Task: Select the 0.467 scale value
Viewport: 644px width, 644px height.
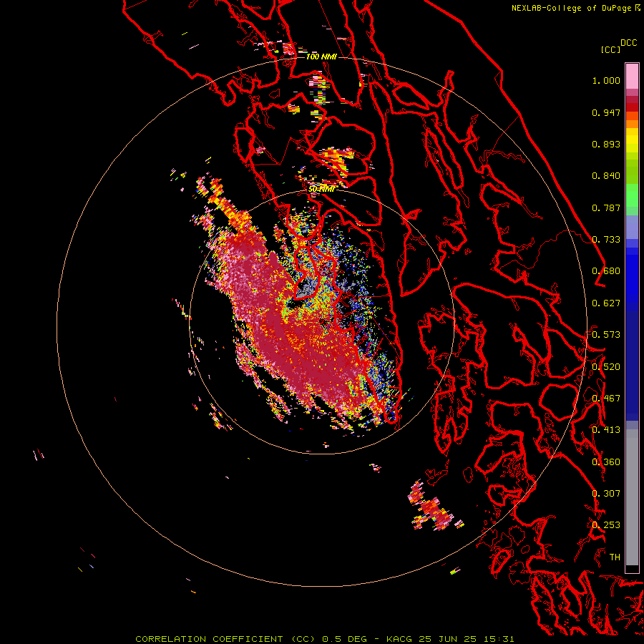Action: (x=606, y=399)
